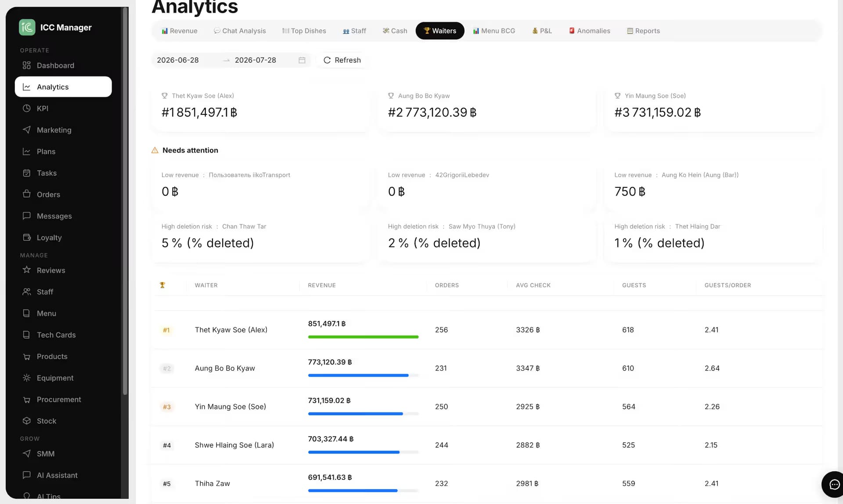
Task: Click the Menu book icon
Action: [x=27, y=313]
